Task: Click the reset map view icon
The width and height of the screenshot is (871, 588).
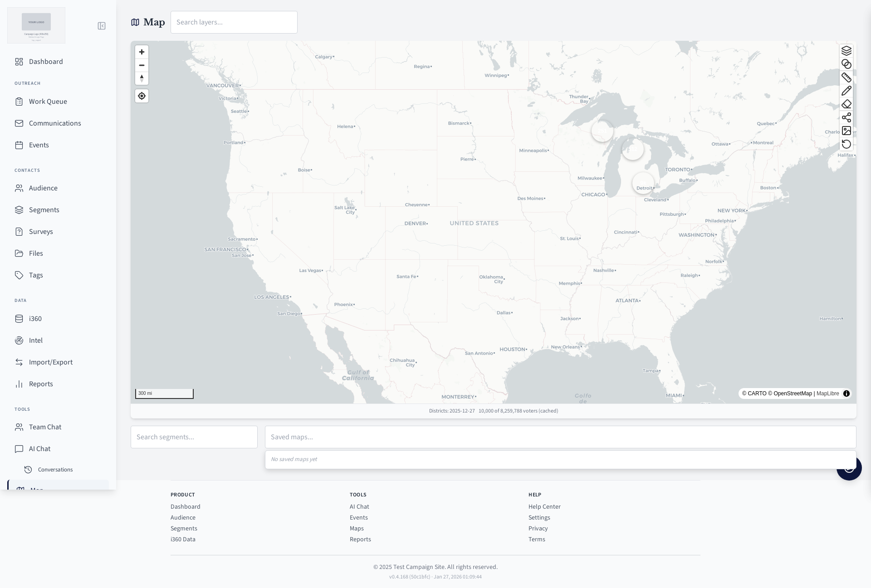Action: point(846,144)
